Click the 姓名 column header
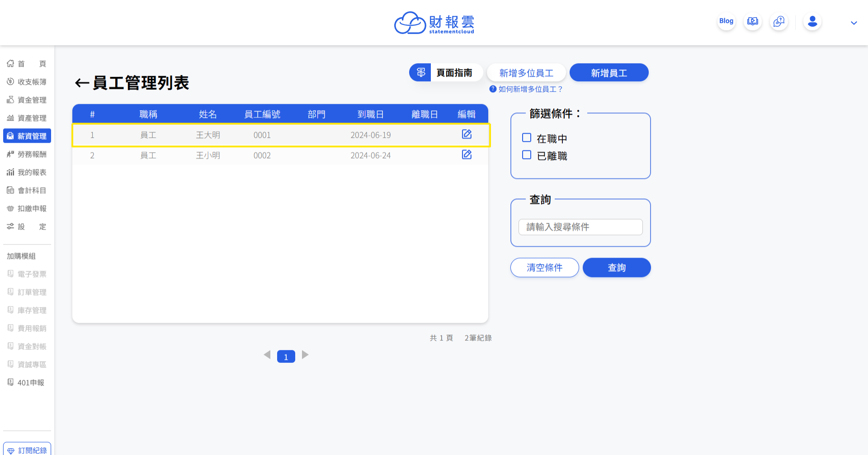 (208, 114)
